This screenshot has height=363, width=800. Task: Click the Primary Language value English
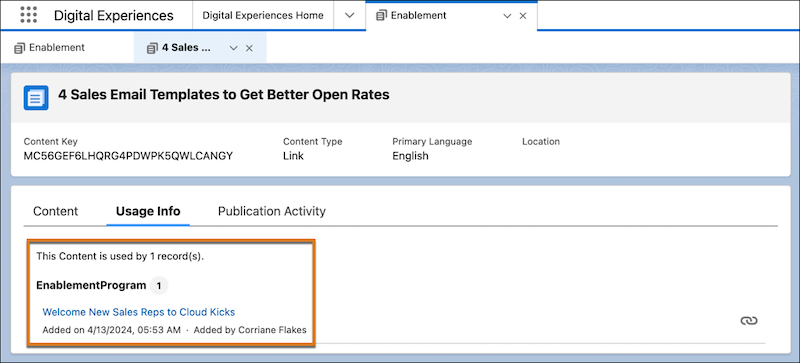410,156
